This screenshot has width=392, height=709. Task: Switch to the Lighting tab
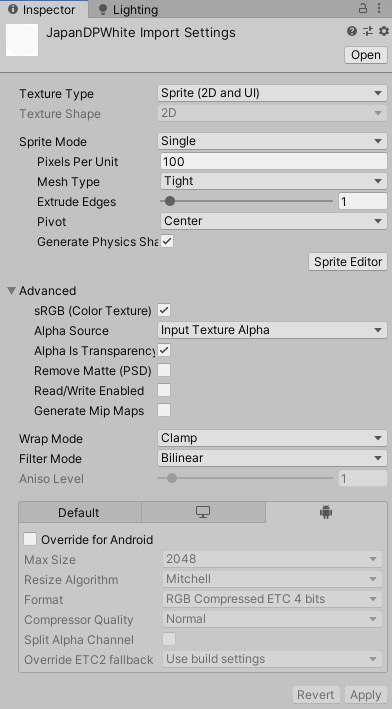pos(128,9)
